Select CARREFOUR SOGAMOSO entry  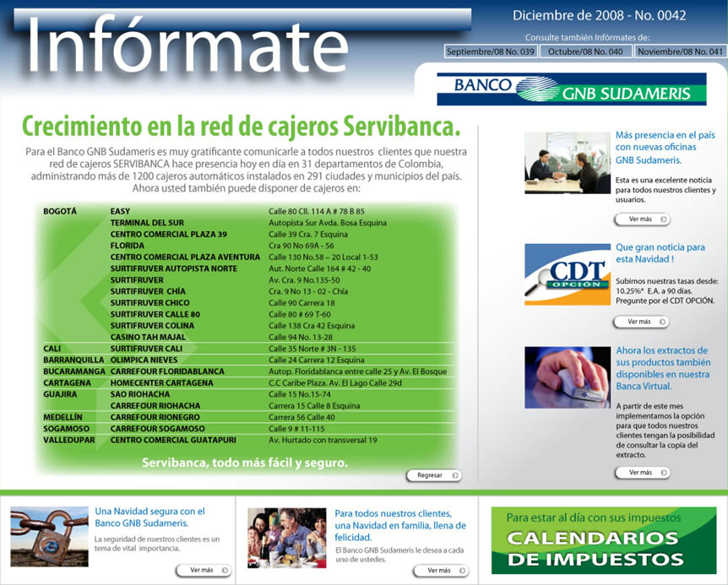click(x=157, y=429)
